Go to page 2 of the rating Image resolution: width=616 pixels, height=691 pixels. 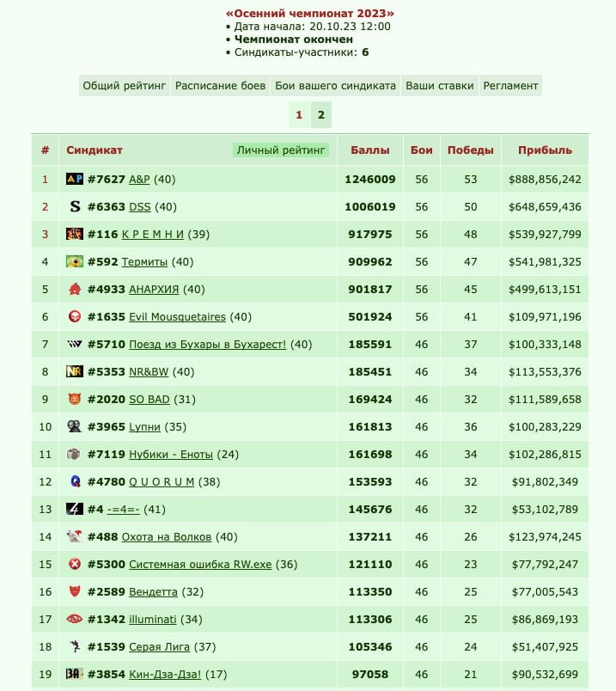321,114
